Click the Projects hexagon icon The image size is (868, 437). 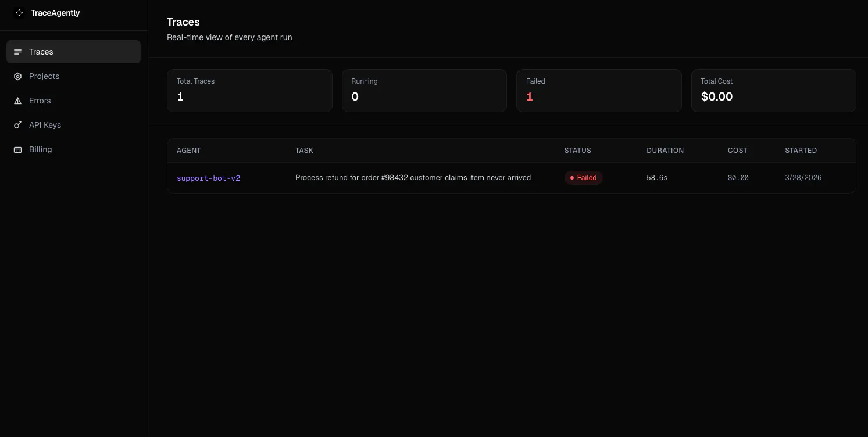tap(17, 76)
